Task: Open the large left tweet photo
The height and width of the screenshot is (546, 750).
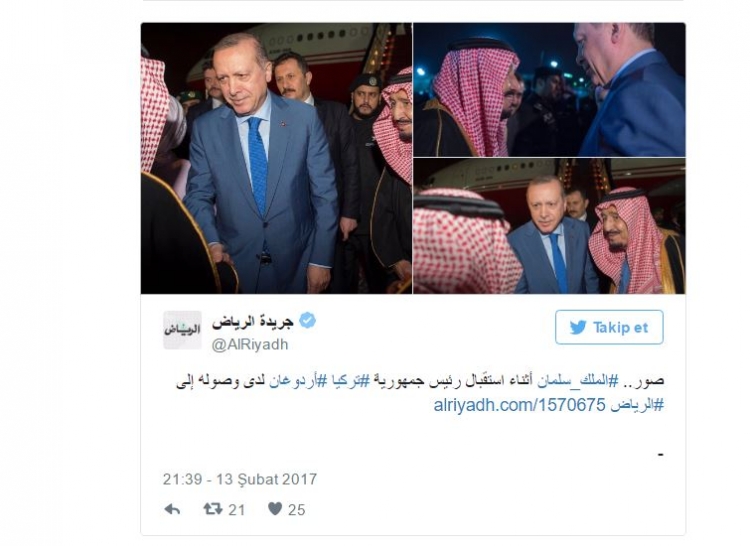Action: pyautogui.click(x=276, y=158)
